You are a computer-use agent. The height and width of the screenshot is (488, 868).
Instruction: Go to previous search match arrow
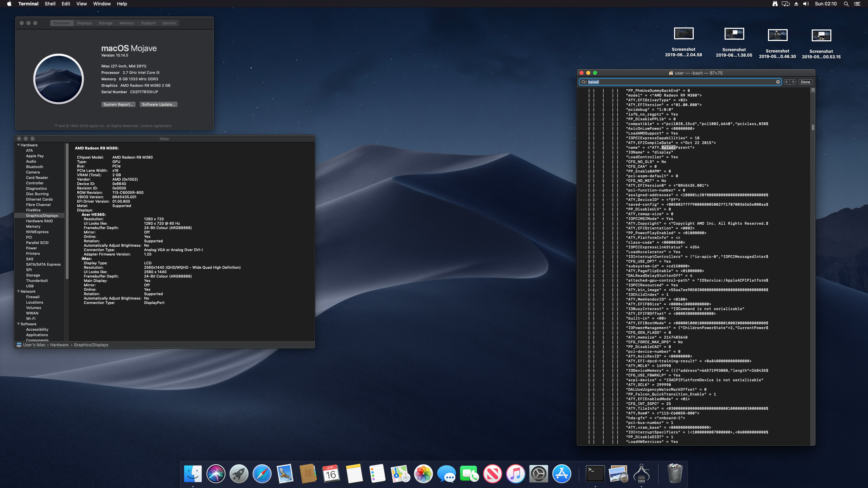click(787, 82)
